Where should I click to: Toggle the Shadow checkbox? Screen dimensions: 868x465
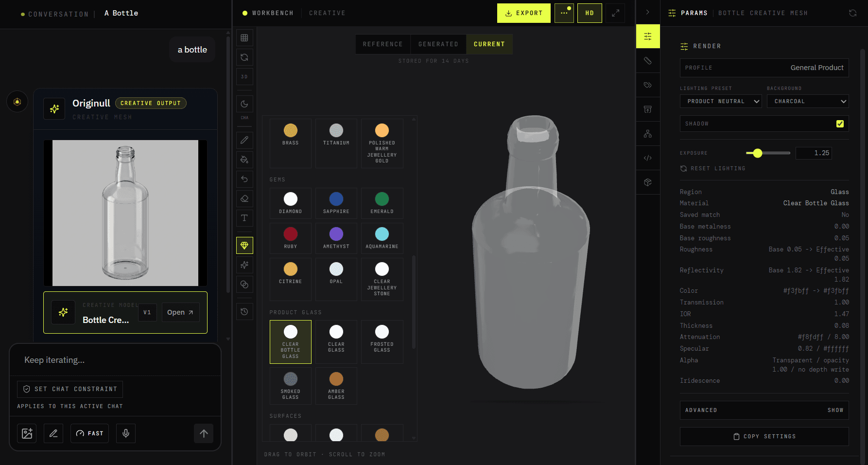coord(840,124)
